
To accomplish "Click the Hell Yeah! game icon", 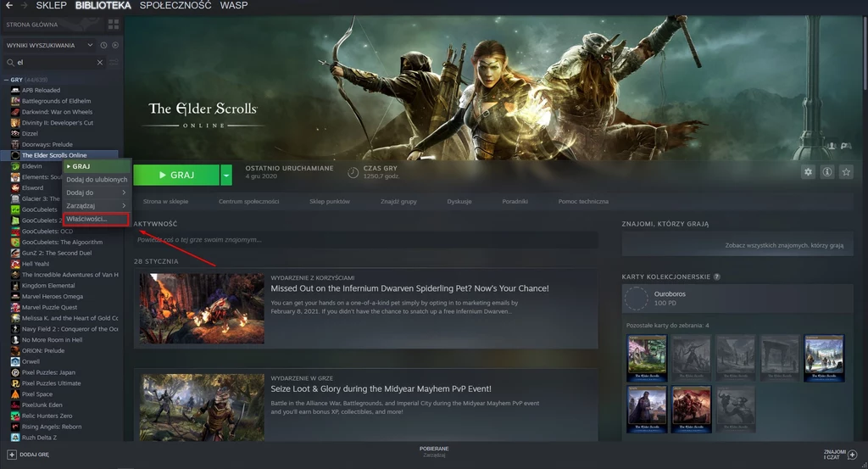I will click(15, 264).
